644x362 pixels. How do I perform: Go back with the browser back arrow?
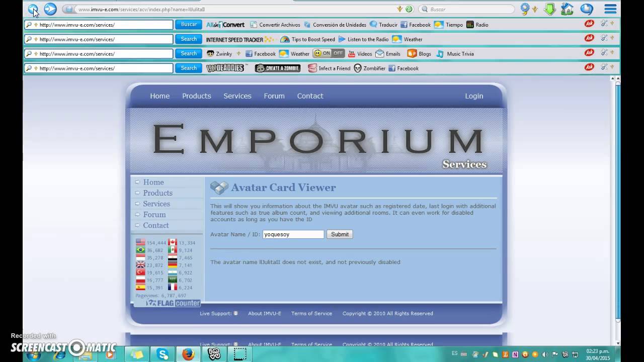point(33,9)
